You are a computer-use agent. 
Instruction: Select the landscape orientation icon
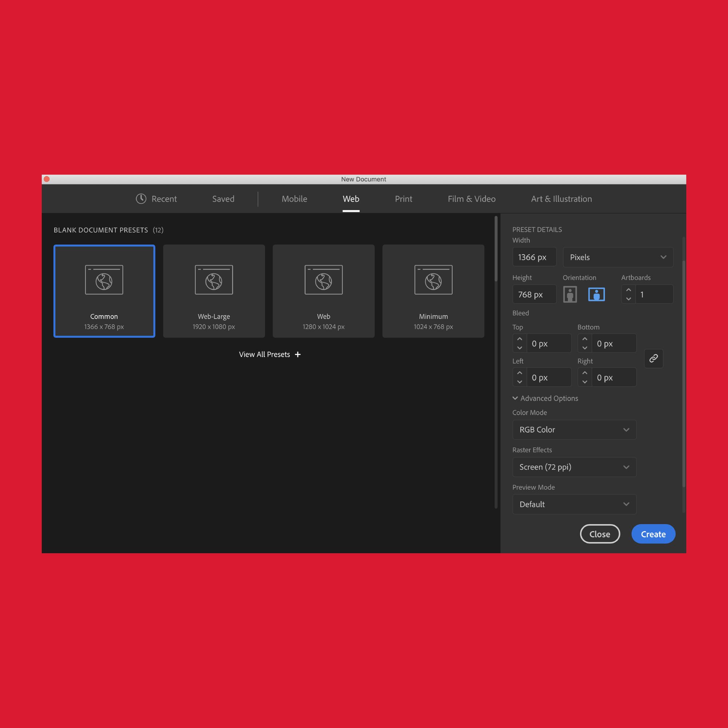(x=597, y=294)
